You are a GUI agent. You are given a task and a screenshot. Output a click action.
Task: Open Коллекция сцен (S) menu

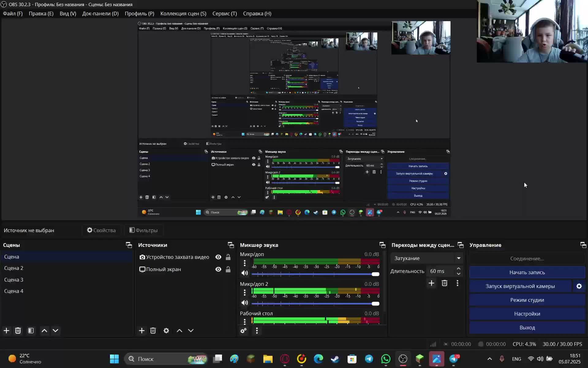coord(183,13)
